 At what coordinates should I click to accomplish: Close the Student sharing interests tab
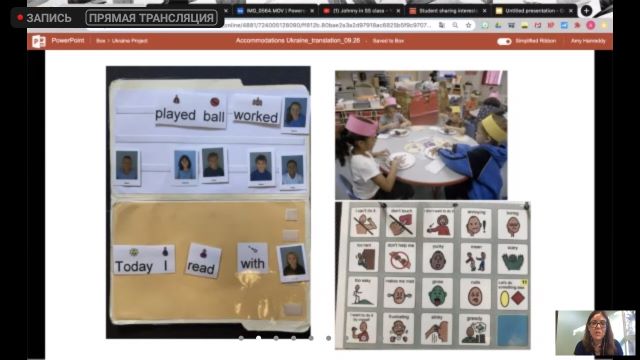[x=484, y=11]
